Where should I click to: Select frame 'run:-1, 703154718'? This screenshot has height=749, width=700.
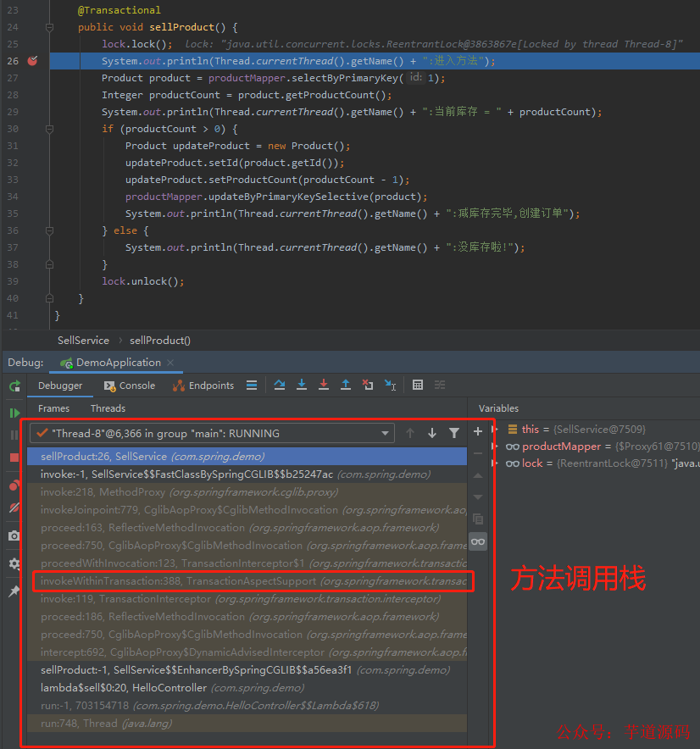click(x=247, y=706)
